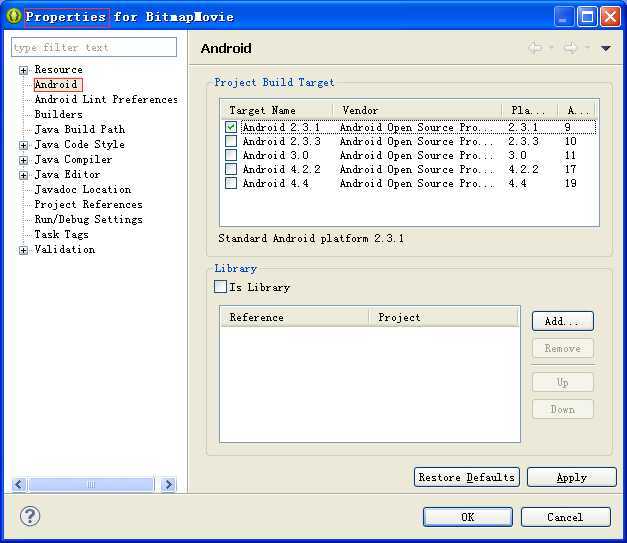Click the Reference column header
This screenshot has width=627, height=543.
pyautogui.click(x=295, y=317)
